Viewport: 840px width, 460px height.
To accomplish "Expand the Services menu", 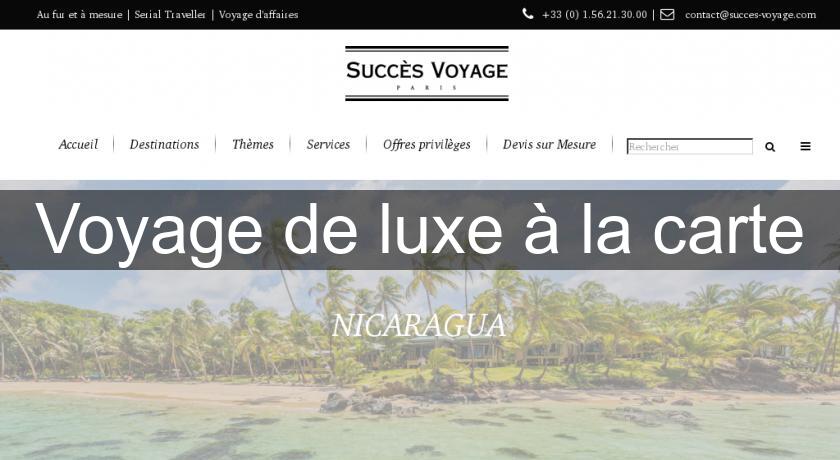I will tap(328, 145).
